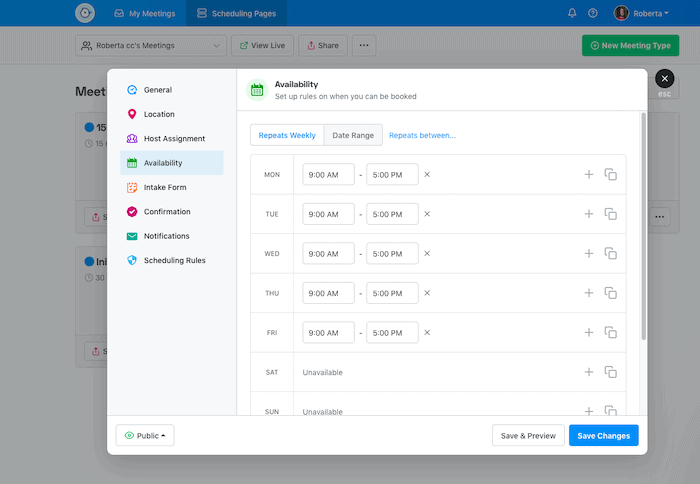Switch to the Date Range tab

(x=353, y=135)
